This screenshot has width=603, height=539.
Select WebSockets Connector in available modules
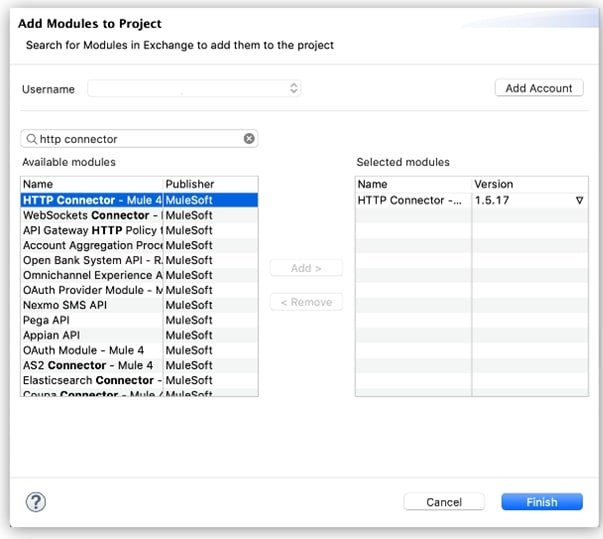click(139, 215)
